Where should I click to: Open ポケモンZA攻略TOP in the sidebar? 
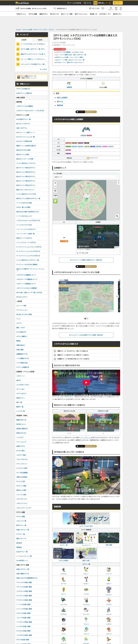pyautogui.click(x=32, y=89)
